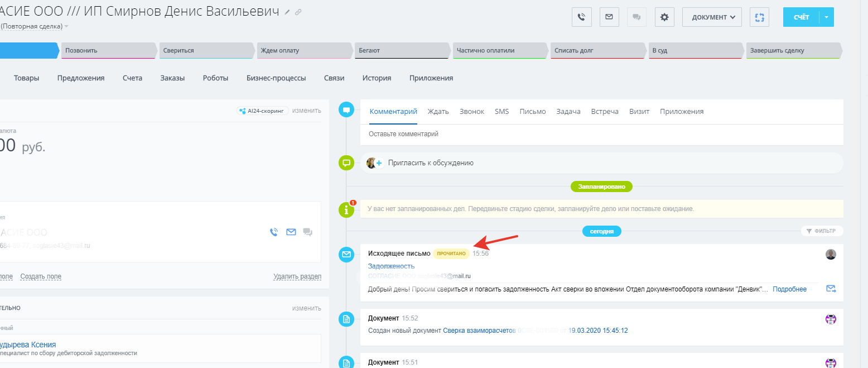Screen dimensions: 868x368
Task: Click the envelope email icon in header
Action: coord(609,17)
